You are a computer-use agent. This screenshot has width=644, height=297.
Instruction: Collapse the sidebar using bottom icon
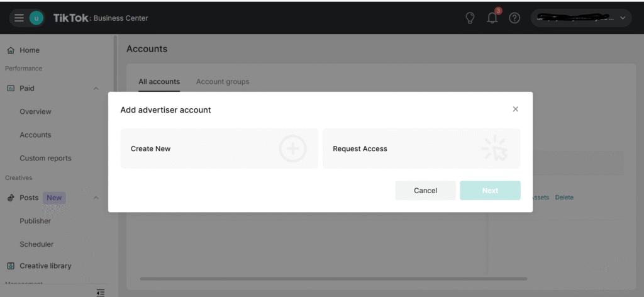(x=100, y=292)
